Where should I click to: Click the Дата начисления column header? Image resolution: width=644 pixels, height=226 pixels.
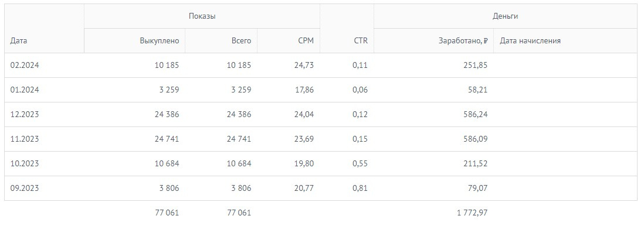point(530,41)
